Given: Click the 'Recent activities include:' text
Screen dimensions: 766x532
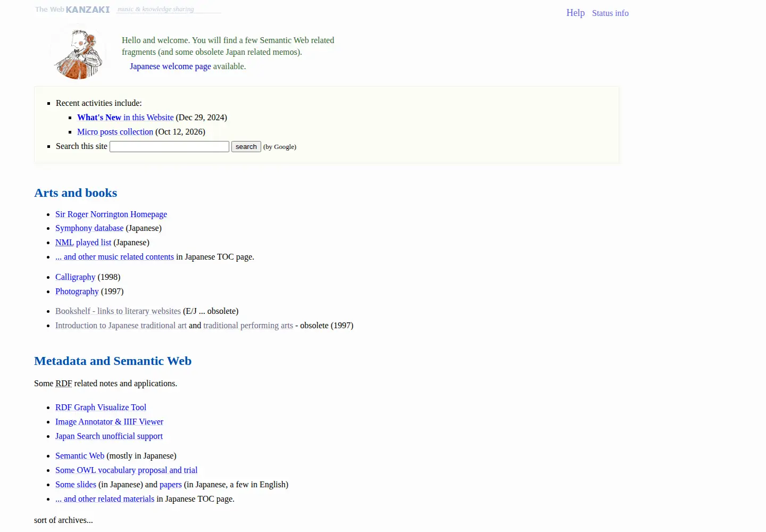Looking at the screenshot, I should tap(99, 103).
